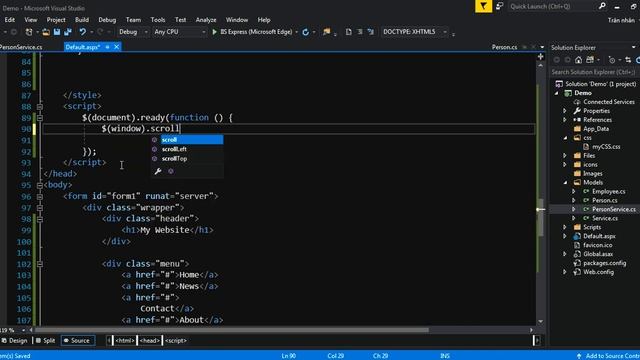Open the Project menu
640x360 pixels.
tap(56, 20)
